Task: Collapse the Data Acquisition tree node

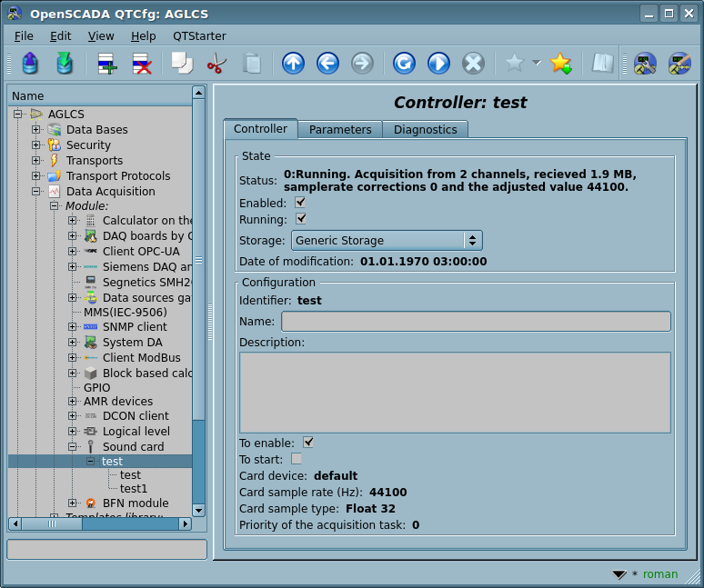Action: pos(36,192)
